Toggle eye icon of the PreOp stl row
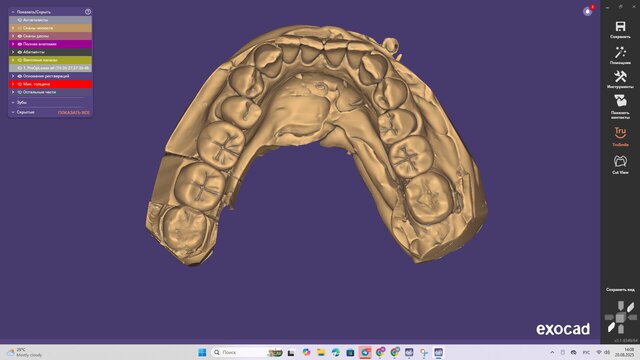The width and height of the screenshot is (640, 360). [x=20, y=68]
